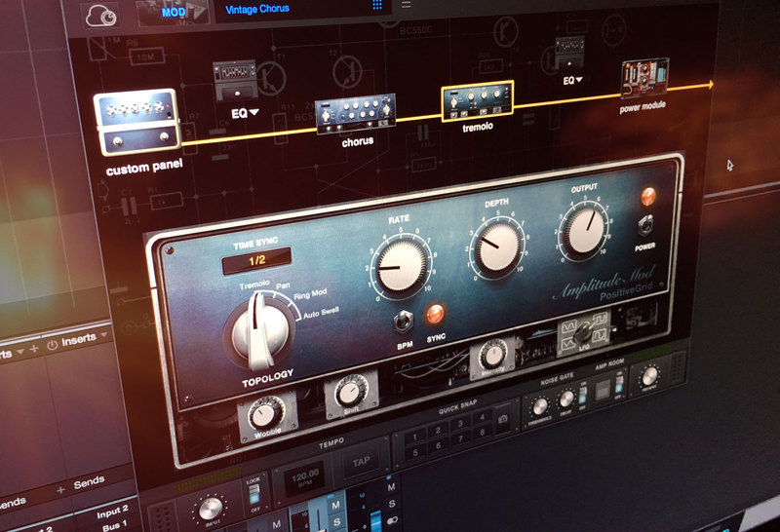This screenshot has width=780, height=532.
Task: Open the cloud ToneCloud icon
Action: [x=101, y=17]
